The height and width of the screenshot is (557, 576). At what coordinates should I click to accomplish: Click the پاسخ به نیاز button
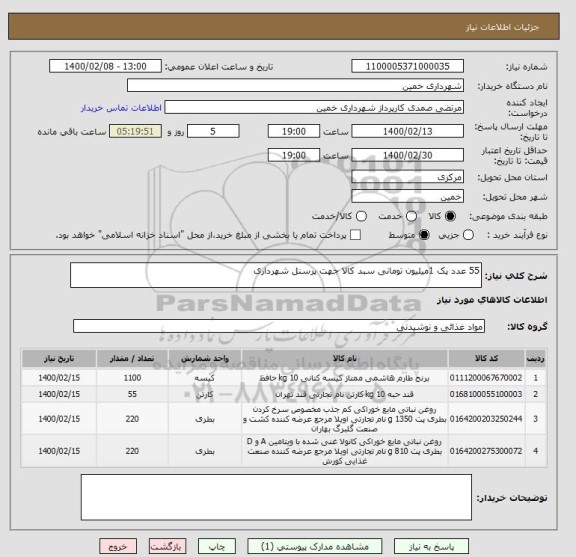pos(431,546)
